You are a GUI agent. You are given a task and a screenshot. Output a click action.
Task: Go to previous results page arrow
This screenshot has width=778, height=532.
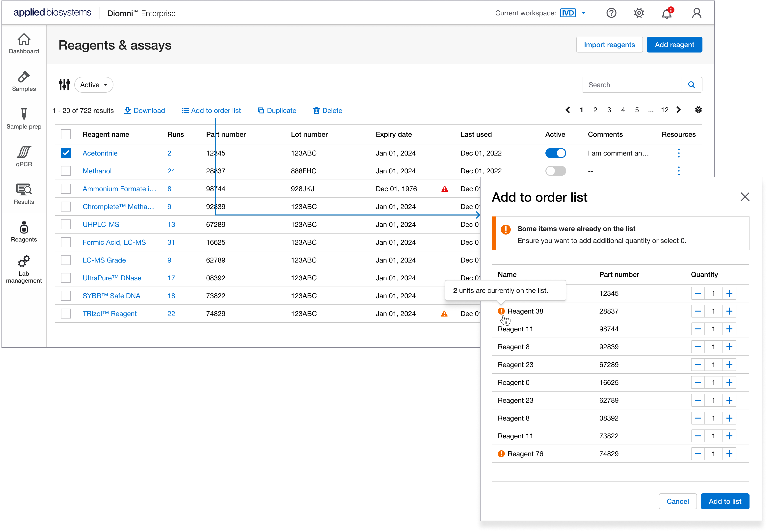click(x=568, y=110)
